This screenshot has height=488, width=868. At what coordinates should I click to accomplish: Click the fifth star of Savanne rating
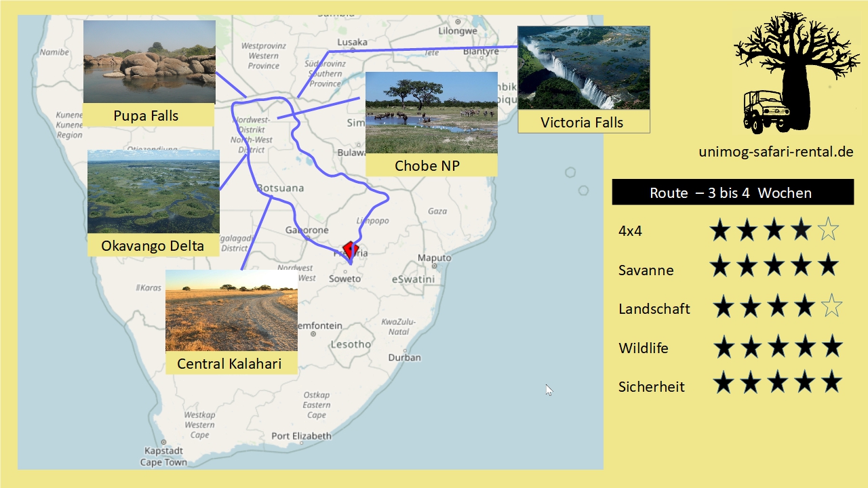tap(828, 266)
